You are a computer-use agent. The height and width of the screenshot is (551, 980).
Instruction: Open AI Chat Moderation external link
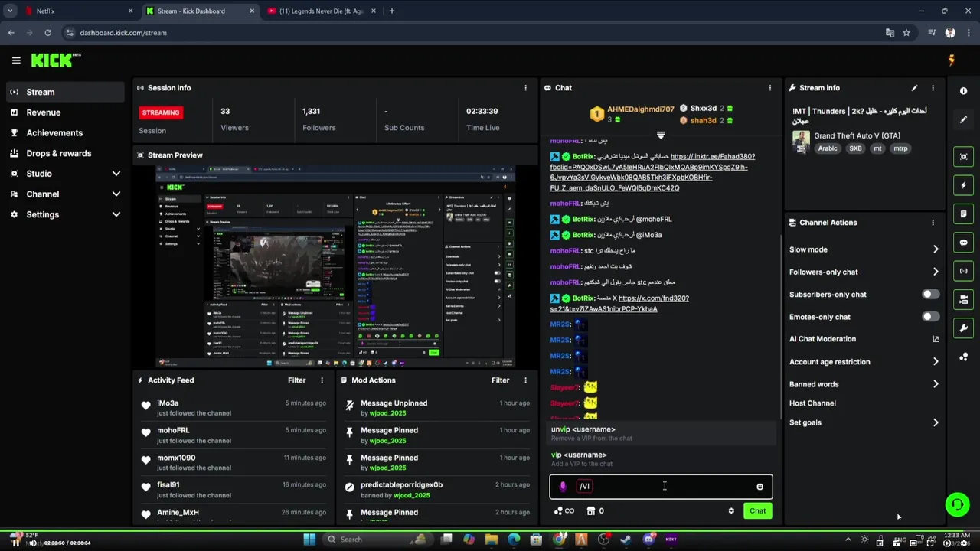[x=936, y=339]
